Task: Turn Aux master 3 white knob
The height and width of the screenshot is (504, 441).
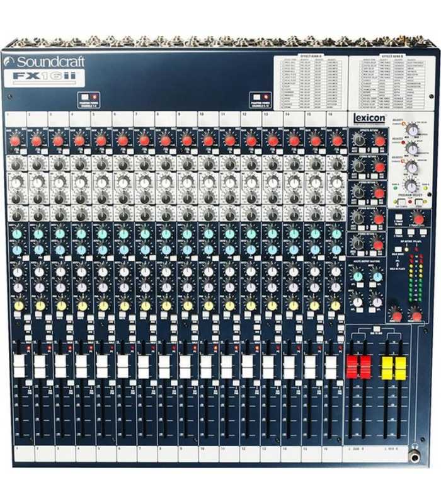Action: 357,302
